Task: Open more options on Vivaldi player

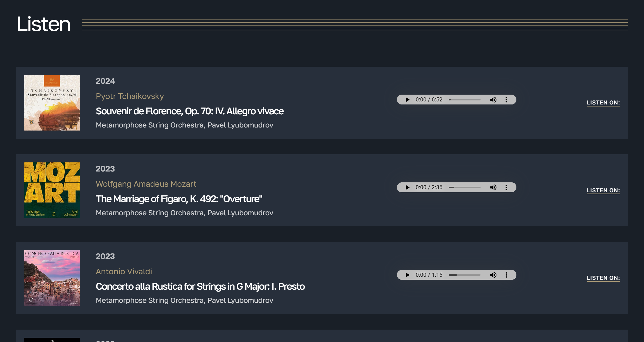Action: point(506,275)
